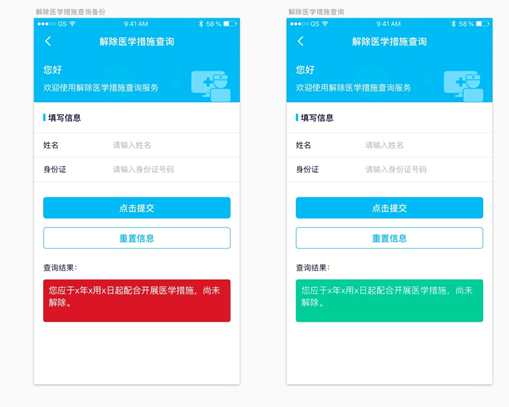Click the 您好 greeting in right mockup

point(305,70)
